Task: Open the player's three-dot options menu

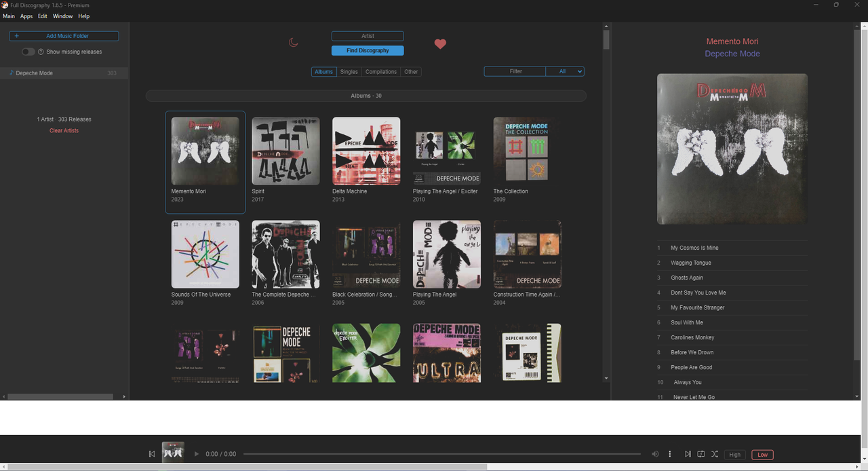Action: (x=670, y=454)
